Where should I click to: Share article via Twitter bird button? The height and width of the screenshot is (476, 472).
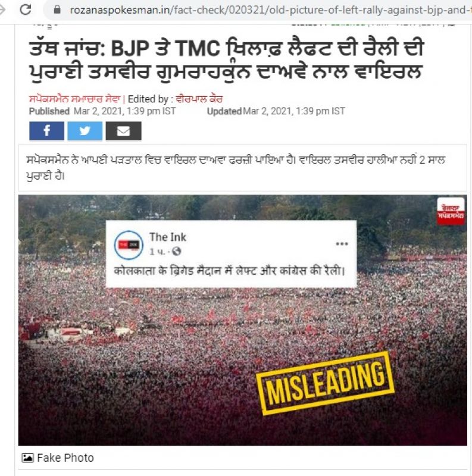(85, 131)
